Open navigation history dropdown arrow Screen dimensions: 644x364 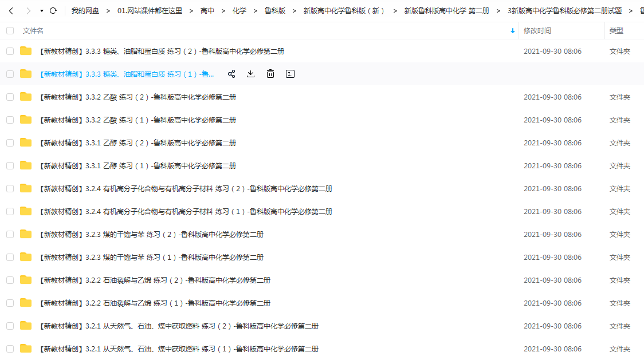click(42, 11)
